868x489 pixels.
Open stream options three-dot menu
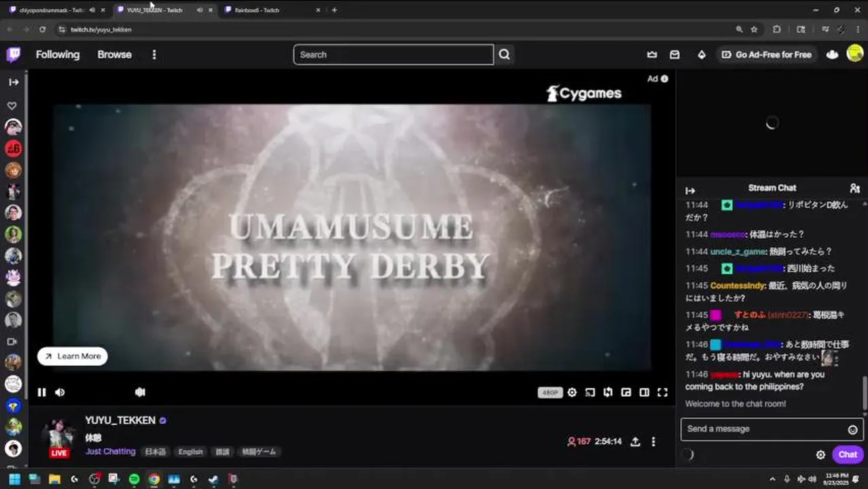(653, 441)
